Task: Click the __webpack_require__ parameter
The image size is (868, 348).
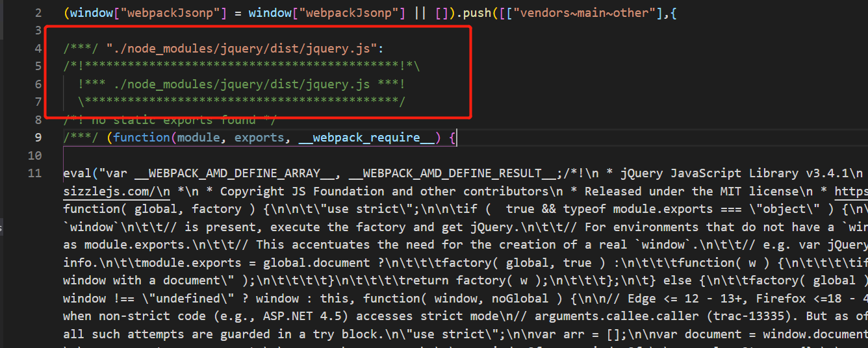Action: pos(366,138)
